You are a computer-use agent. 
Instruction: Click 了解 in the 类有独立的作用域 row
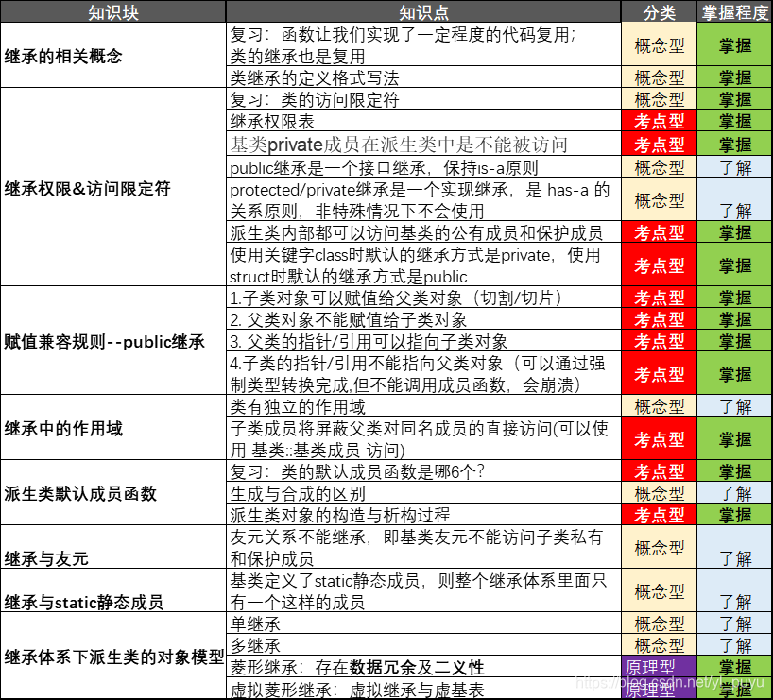pyautogui.click(x=734, y=405)
